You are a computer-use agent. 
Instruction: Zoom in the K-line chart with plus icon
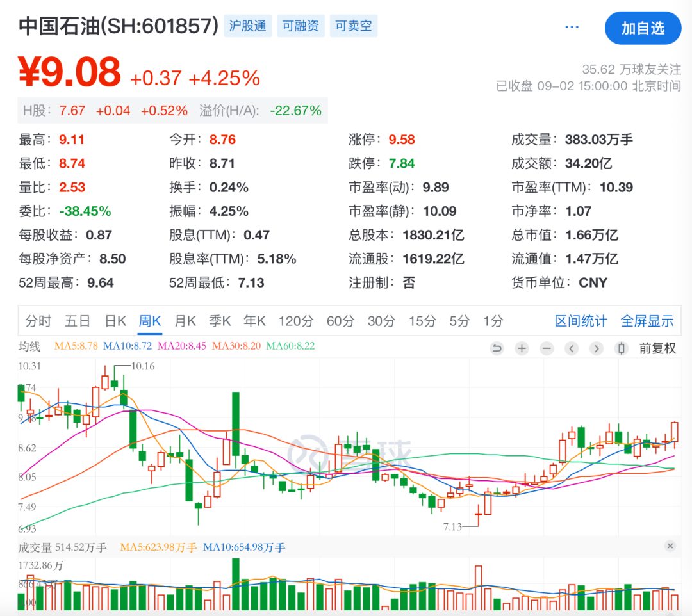[522, 349]
